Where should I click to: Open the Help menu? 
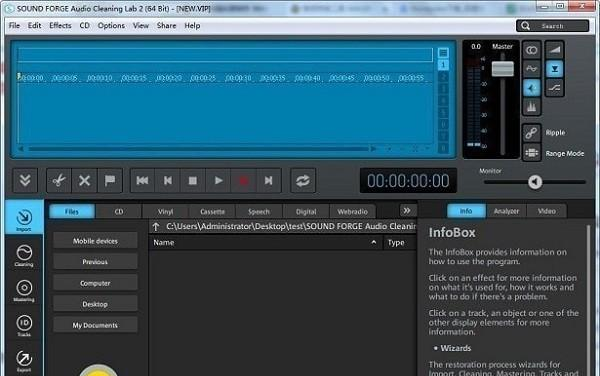point(192,26)
